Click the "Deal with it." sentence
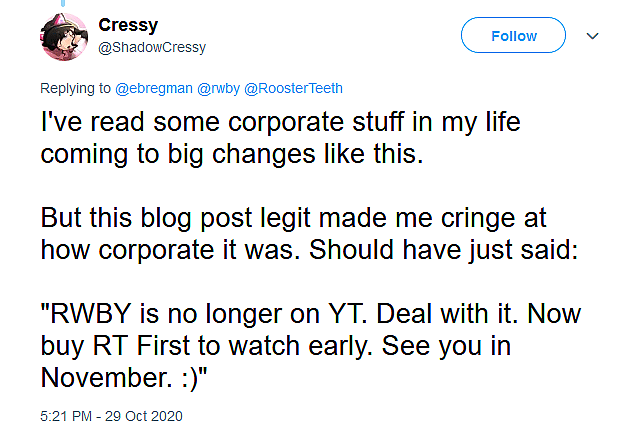 click(443, 312)
